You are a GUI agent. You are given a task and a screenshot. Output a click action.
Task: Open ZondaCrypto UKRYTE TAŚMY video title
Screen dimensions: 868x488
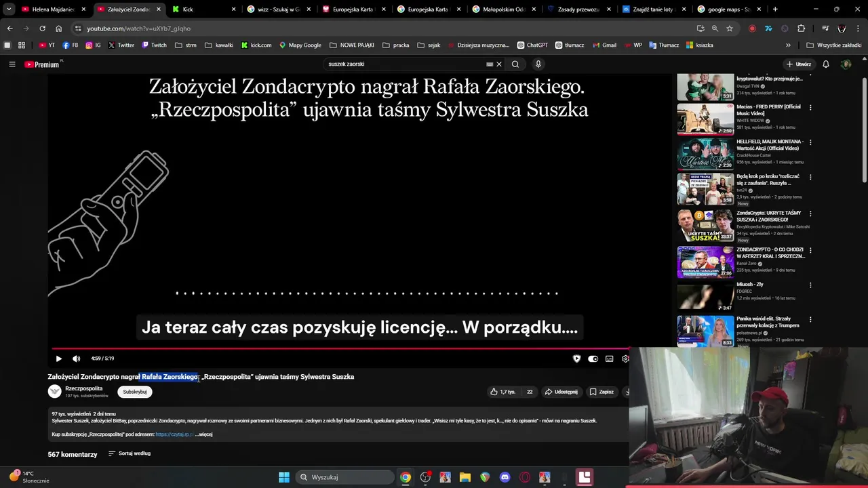pos(769,216)
